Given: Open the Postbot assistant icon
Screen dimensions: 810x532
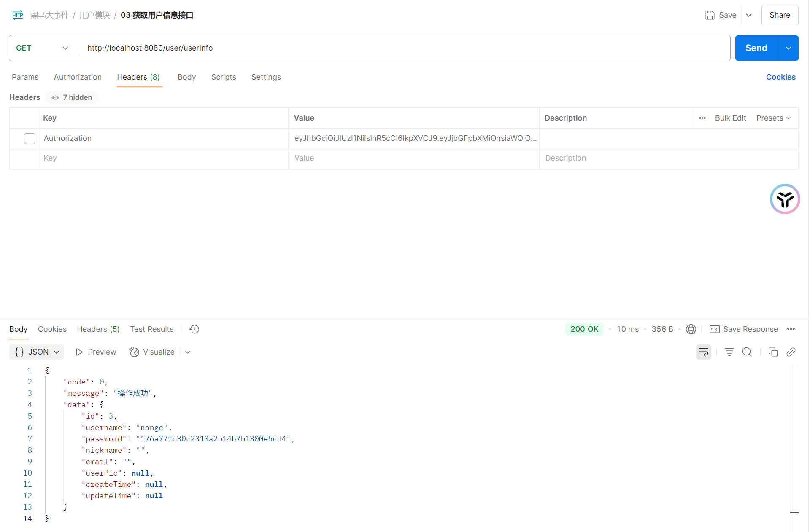Looking at the screenshot, I should (x=785, y=199).
